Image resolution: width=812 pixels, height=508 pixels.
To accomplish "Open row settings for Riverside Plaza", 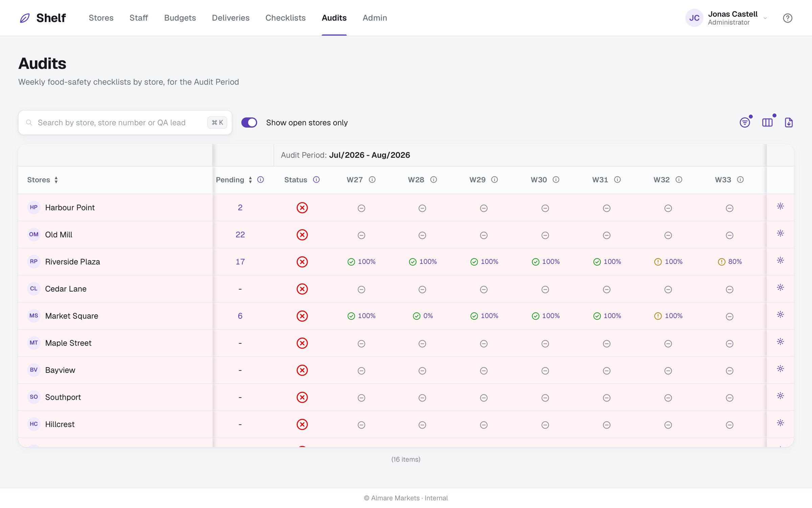I will [780, 260].
